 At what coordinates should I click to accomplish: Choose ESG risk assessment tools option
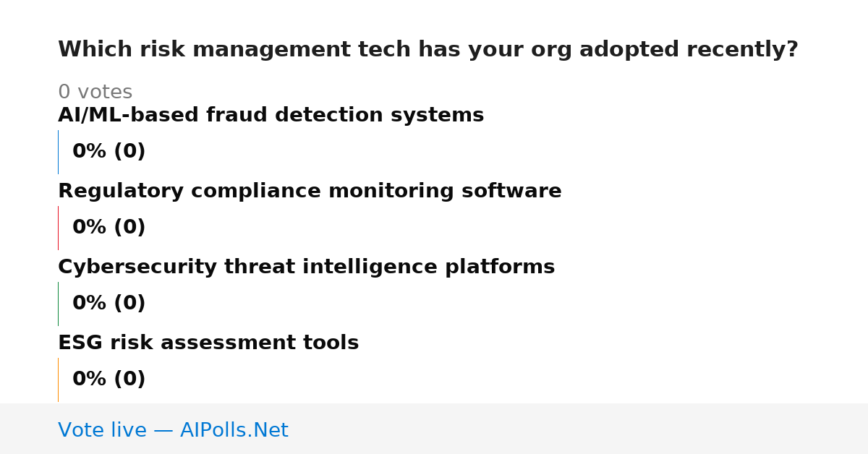[x=208, y=343]
